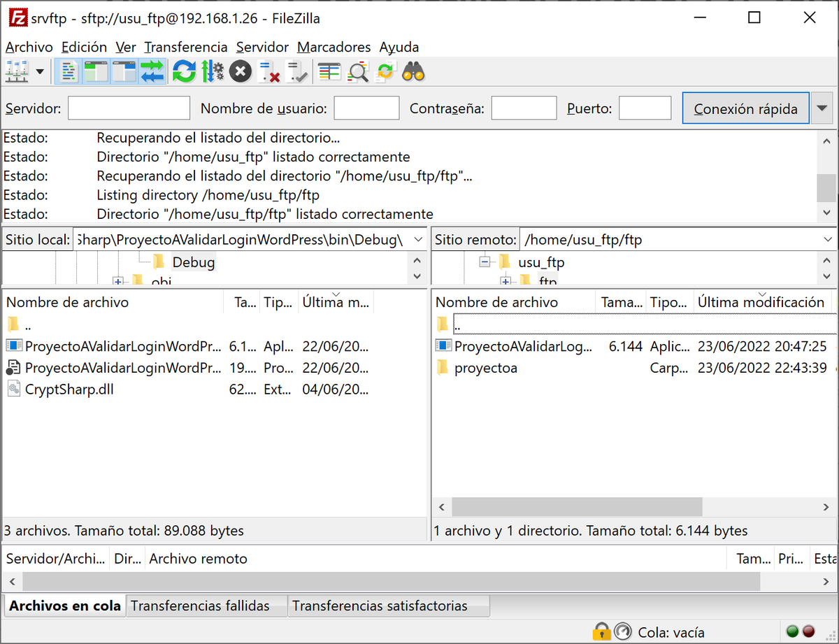The height and width of the screenshot is (644, 839).
Task: Open the Marcadores menu
Action: point(334,47)
